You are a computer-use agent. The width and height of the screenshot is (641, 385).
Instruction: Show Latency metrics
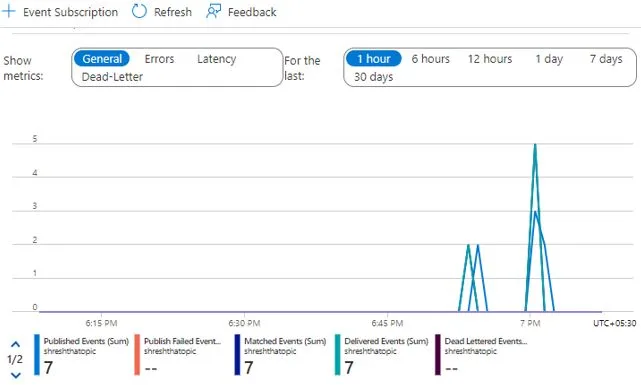click(217, 59)
